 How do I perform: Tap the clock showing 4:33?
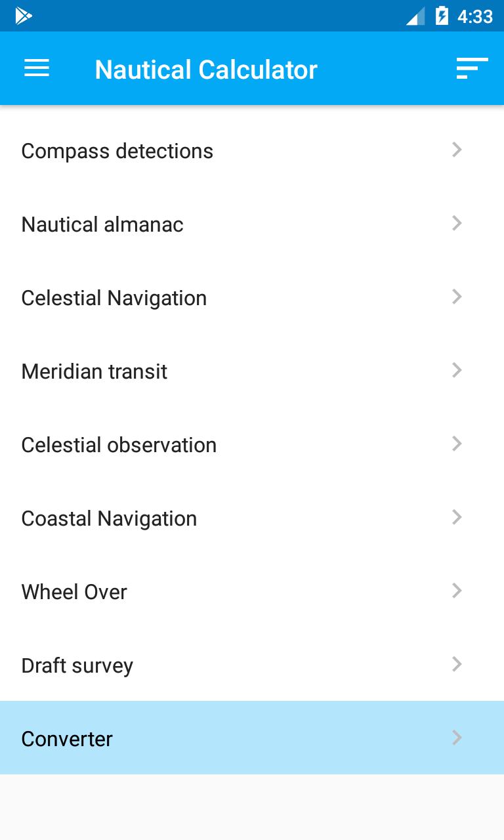coord(475,16)
